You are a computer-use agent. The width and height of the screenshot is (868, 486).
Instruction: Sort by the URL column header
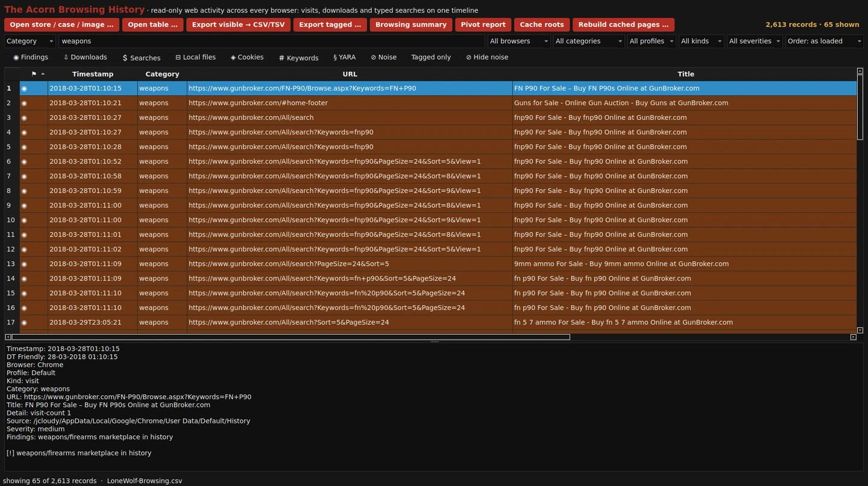click(x=350, y=74)
